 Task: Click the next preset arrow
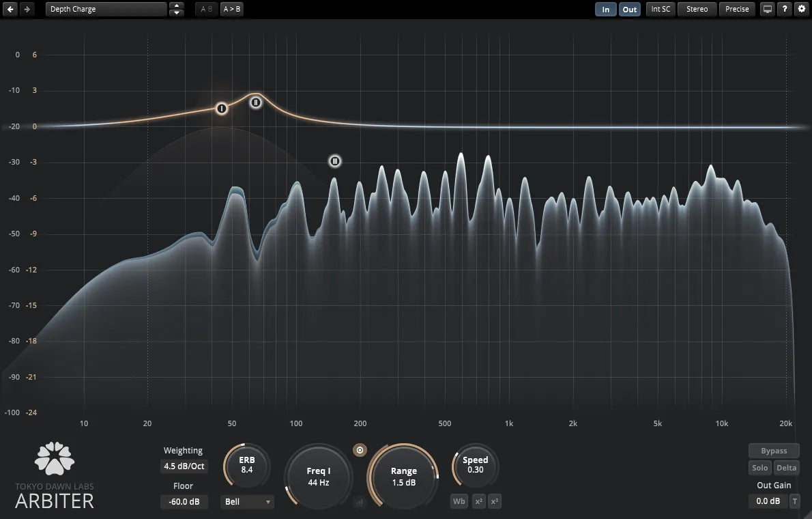click(26, 9)
